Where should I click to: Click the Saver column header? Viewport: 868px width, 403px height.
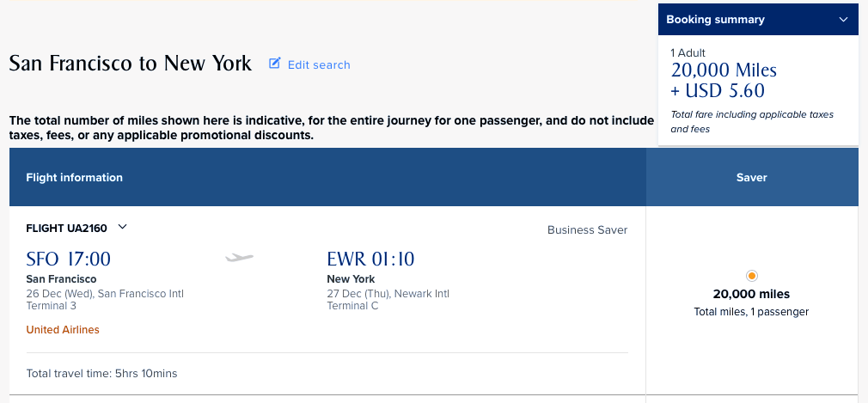[x=752, y=178]
